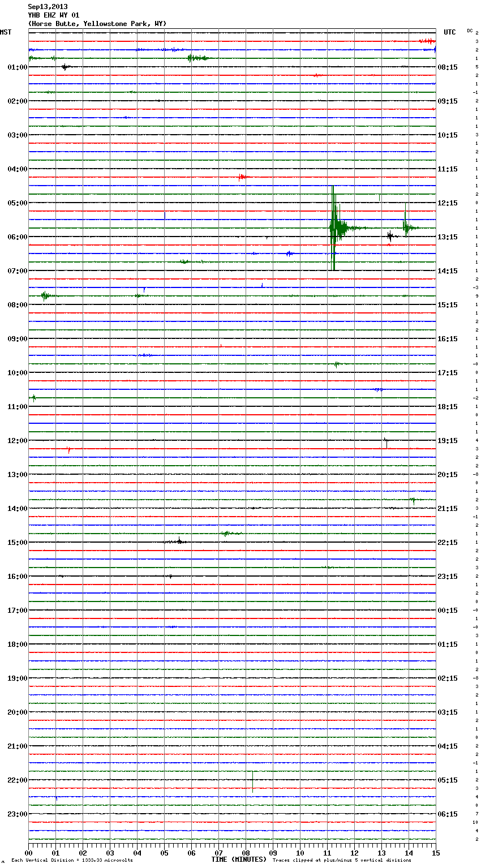Click the 22:15 UTC time label
This screenshot has width=481, height=868.
pos(448,543)
